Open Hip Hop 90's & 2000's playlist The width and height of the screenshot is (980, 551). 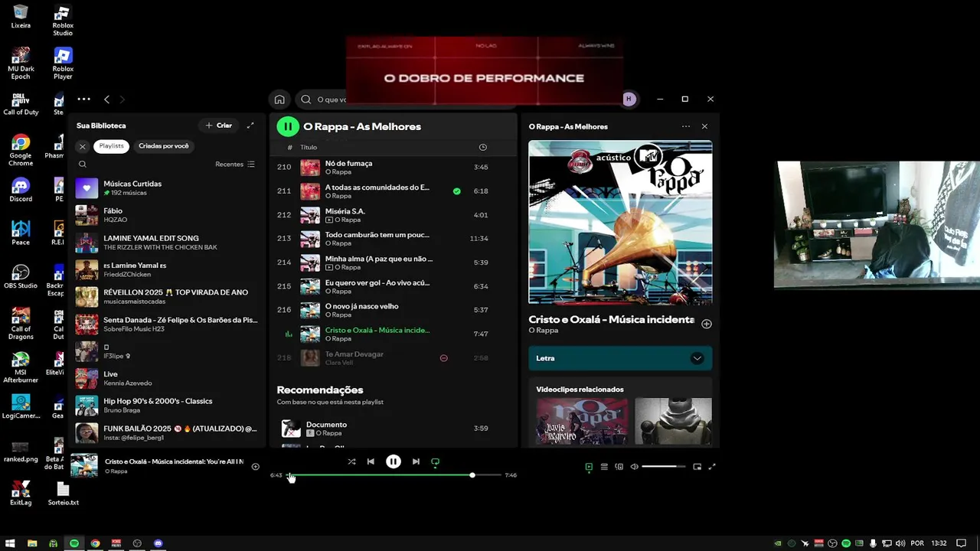pos(167,406)
